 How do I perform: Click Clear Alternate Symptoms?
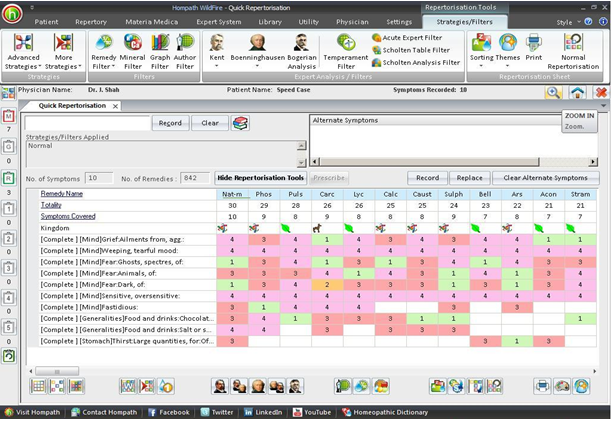click(x=545, y=178)
